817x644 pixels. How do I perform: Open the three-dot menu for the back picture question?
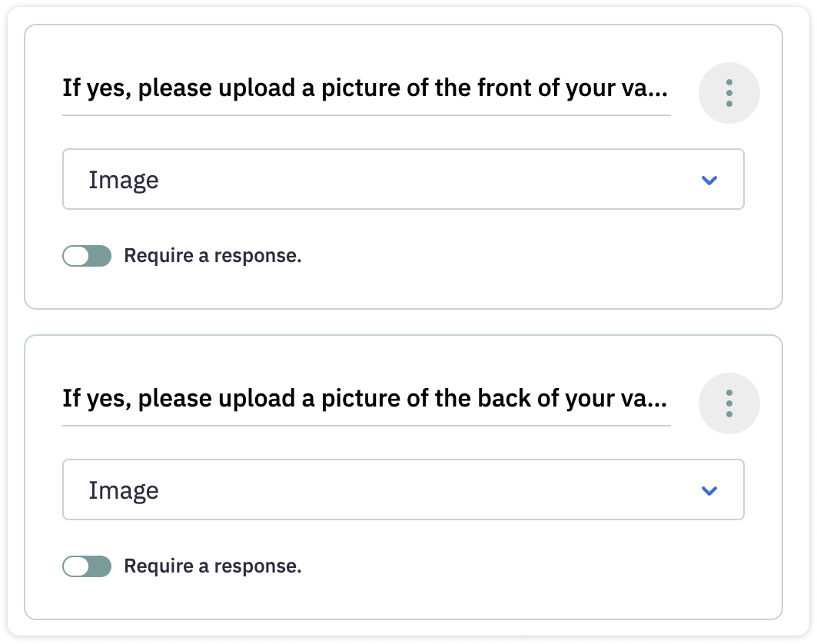pos(729,403)
